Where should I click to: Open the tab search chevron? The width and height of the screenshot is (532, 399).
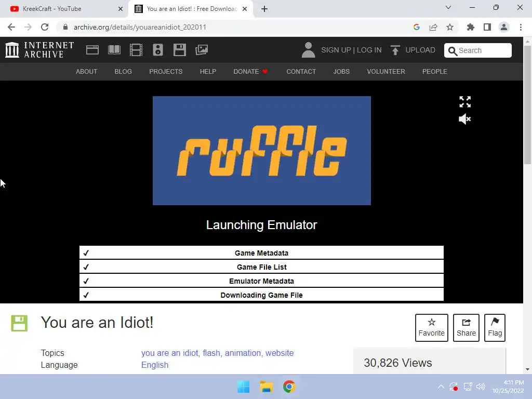tap(448, 7)
